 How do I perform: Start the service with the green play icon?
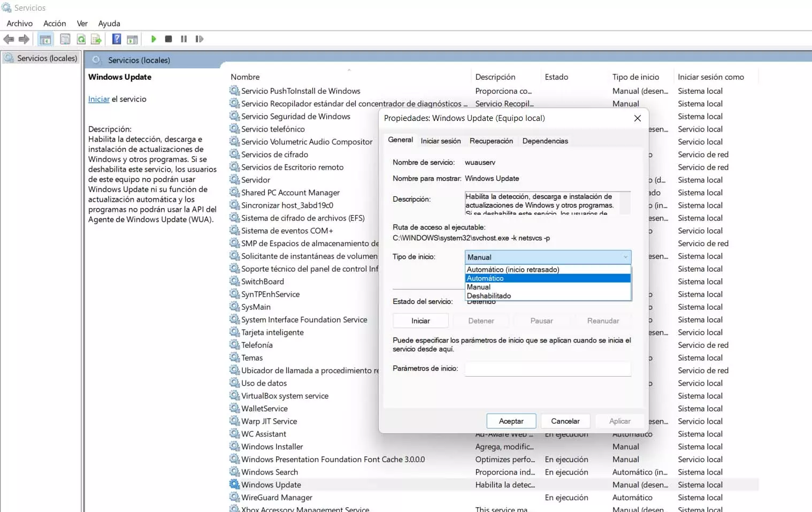pos(154,39)
